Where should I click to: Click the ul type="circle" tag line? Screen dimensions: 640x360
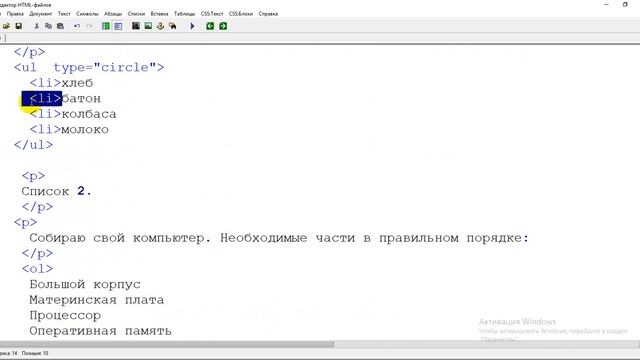pyautogui.click(x=89, y=67)
